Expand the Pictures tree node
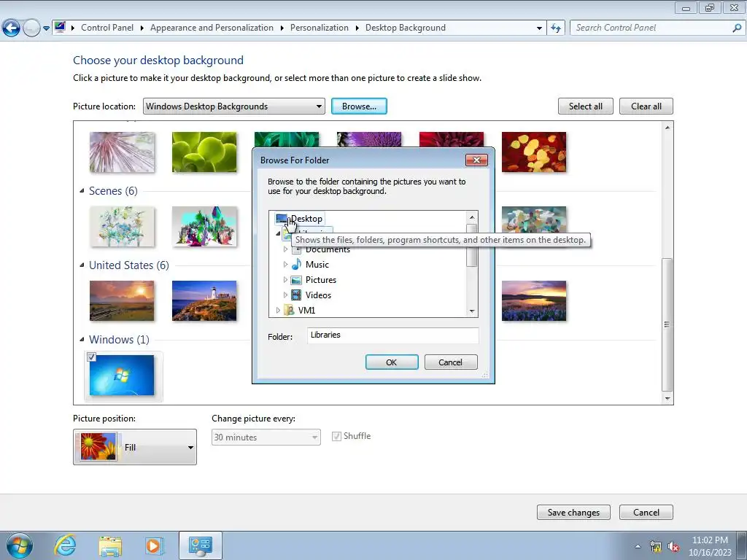The width and height of the screenshot is (747, 560). tap(285, 279)
